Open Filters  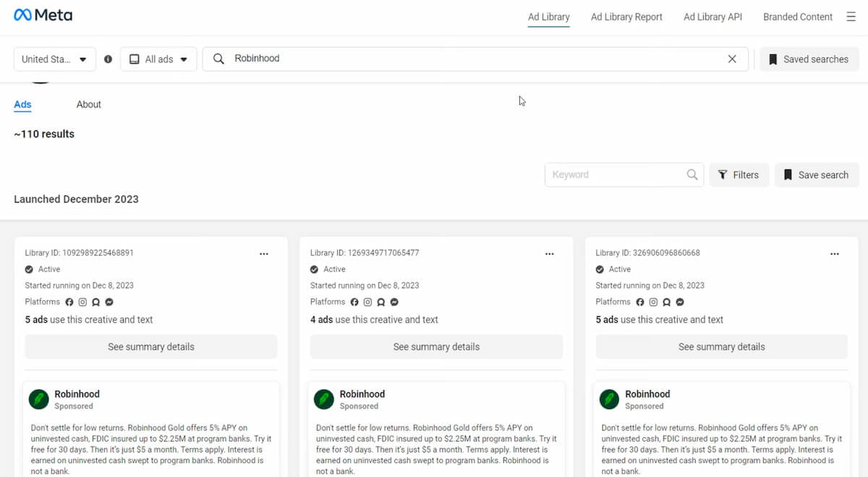click(x=739, y=174)
